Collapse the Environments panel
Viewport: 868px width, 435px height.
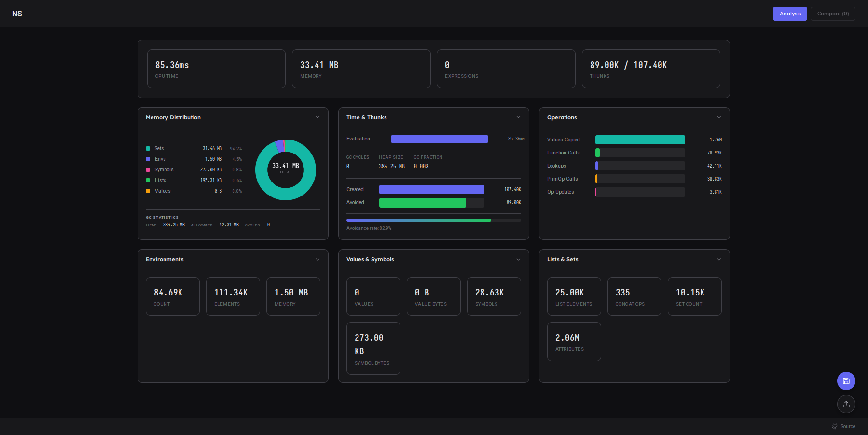317,259
